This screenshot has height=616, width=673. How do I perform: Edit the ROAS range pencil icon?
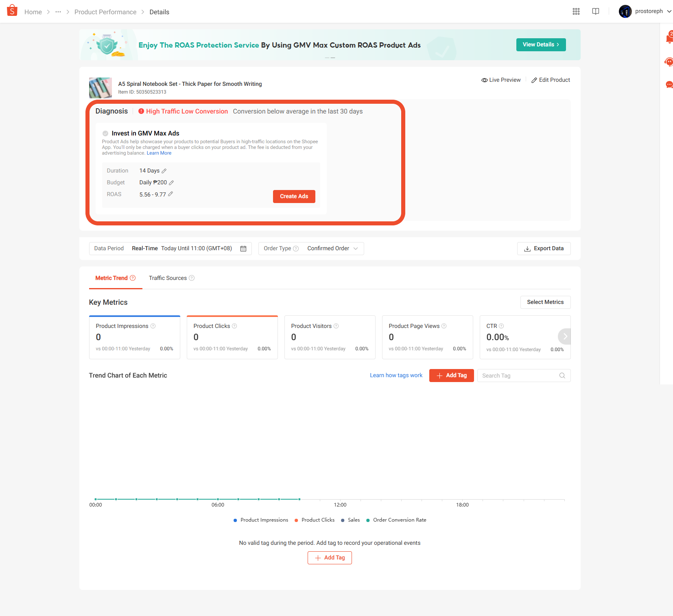(x=170, y=194)
